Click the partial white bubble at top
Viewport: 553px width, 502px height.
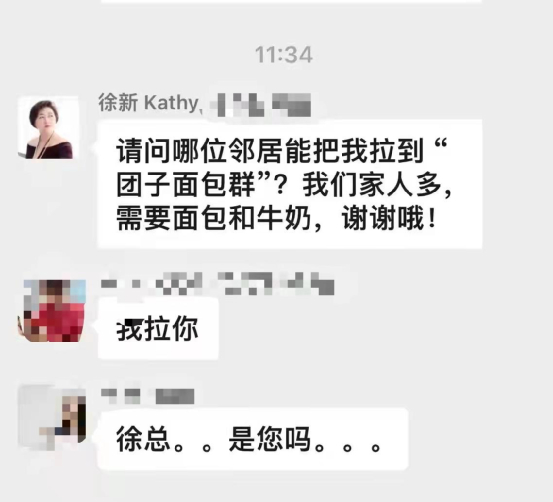[x=291, y=1]
